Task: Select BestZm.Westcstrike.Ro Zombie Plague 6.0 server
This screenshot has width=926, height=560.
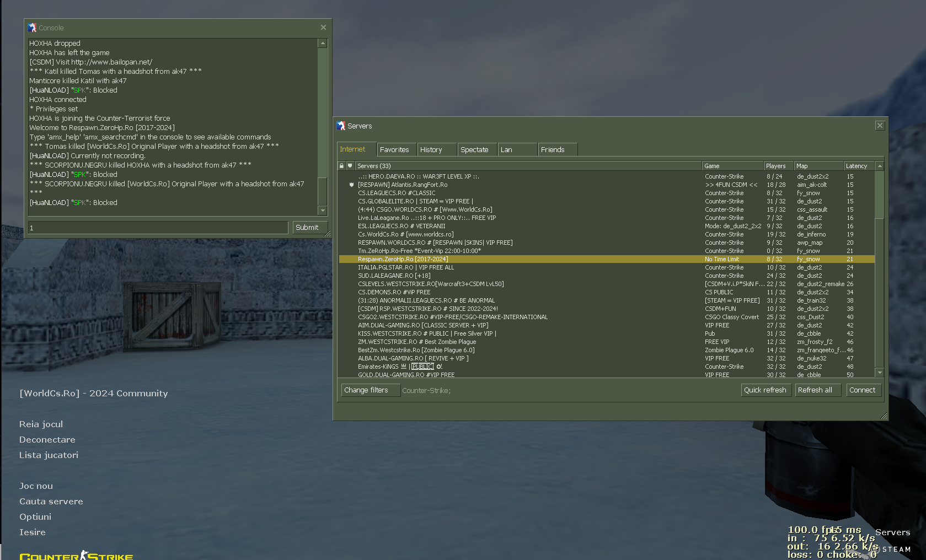Action: point(607,350)
